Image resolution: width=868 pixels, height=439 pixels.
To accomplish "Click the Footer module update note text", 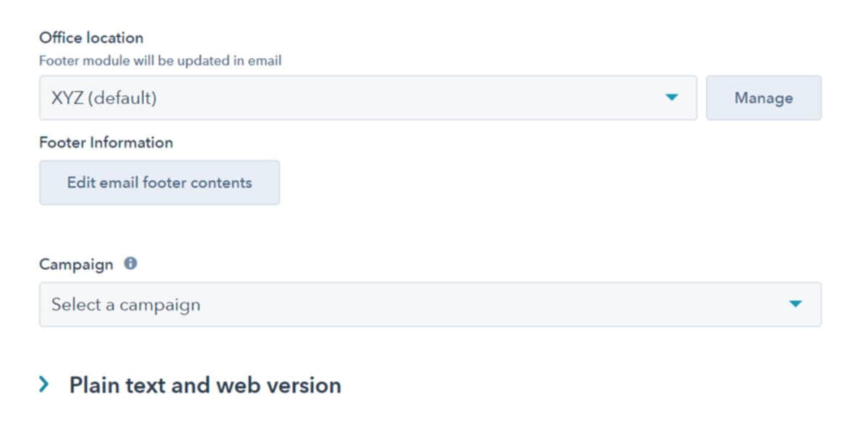I will [x=161, y=61].
